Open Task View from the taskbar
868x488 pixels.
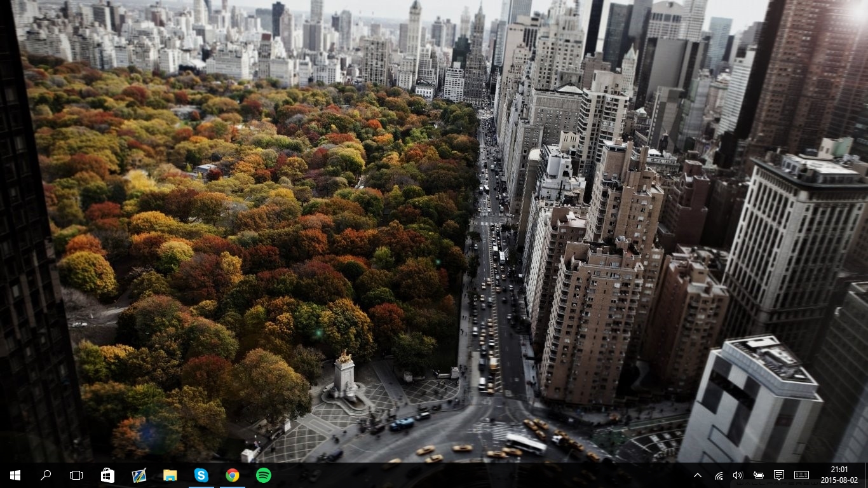76,475
